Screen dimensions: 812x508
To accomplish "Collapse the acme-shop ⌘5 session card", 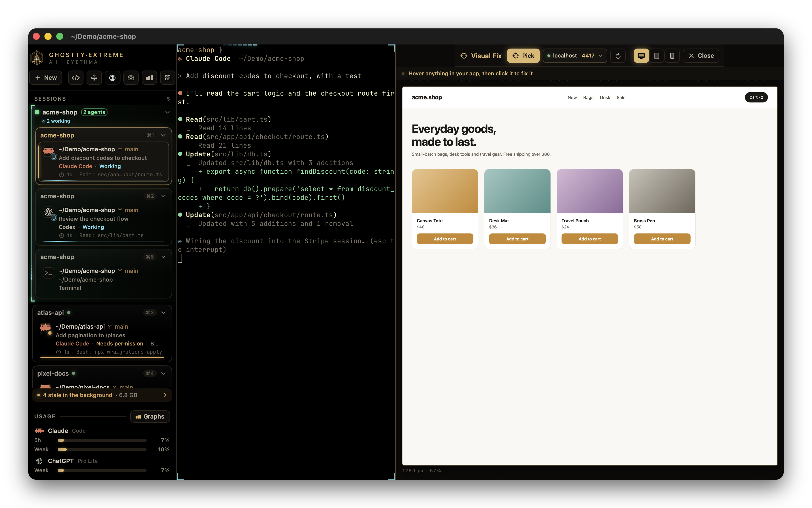I will click(x=163, y=257).
